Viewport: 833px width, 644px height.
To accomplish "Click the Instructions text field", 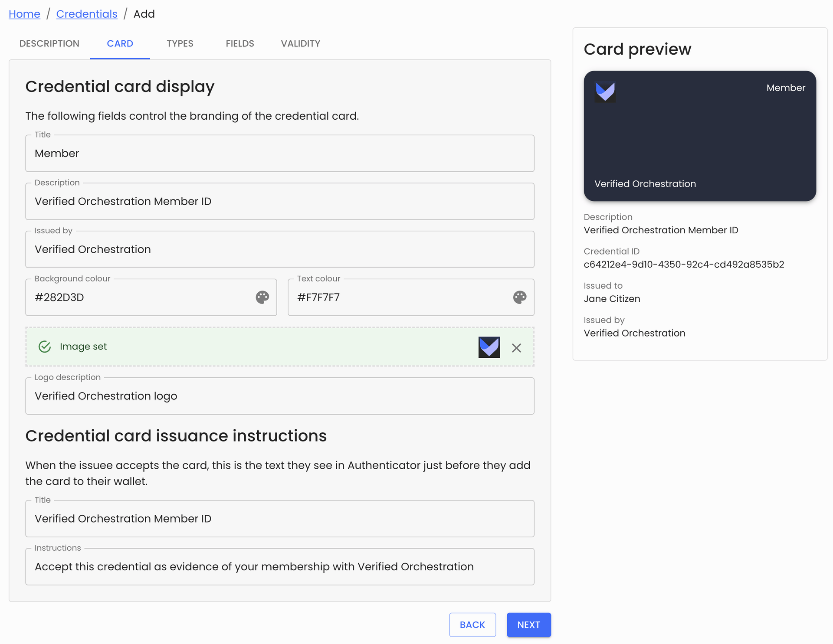I will [279, 567].
